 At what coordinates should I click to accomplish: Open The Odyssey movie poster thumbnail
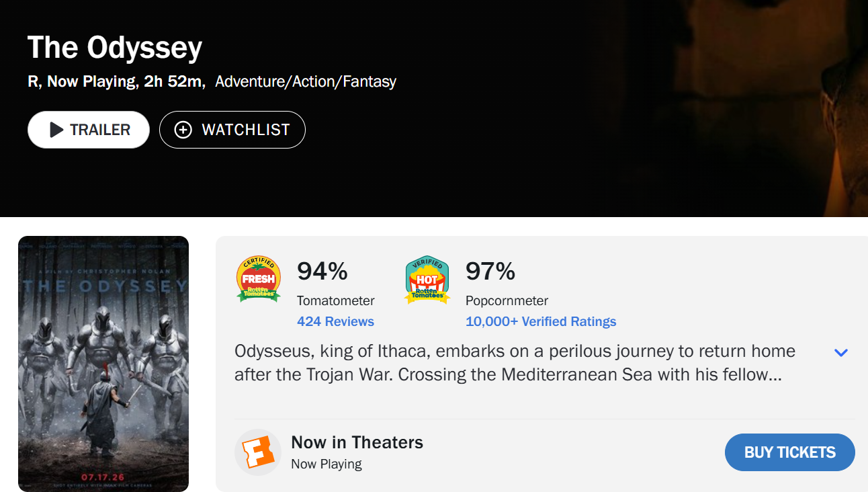coord(103,364)
